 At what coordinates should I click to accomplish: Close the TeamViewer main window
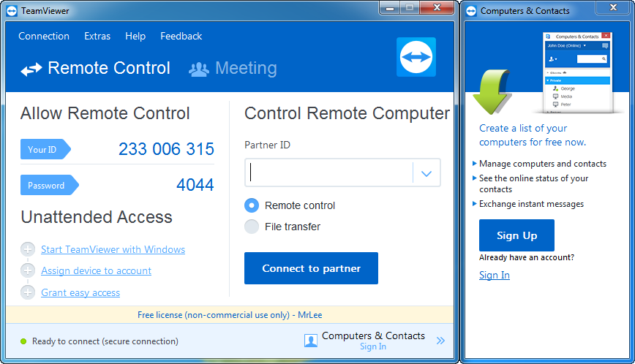tap(437, 8)
